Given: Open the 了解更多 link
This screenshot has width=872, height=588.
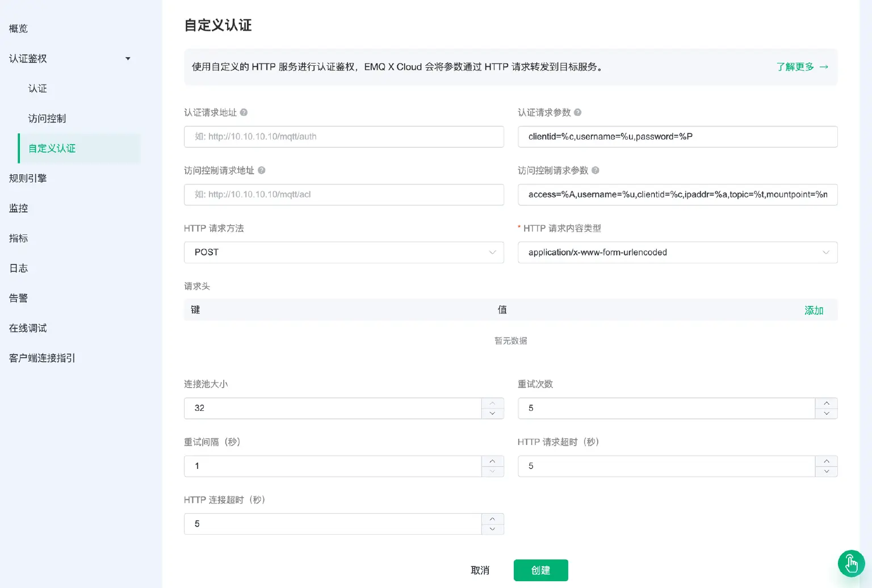Looking at the screenshot, I should coord(796,66).
